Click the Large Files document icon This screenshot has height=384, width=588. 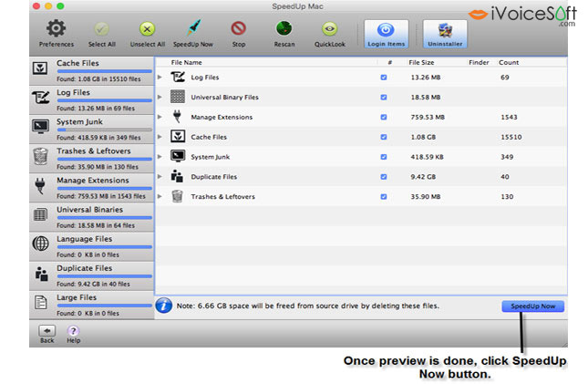[x=40, y=302]
